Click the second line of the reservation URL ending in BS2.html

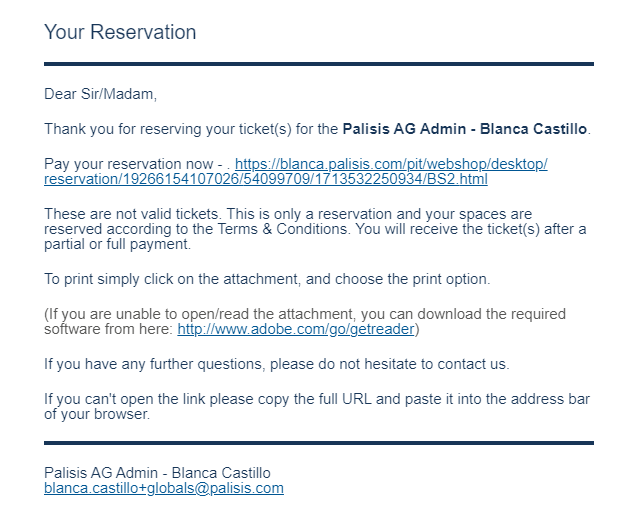point(266,179)
